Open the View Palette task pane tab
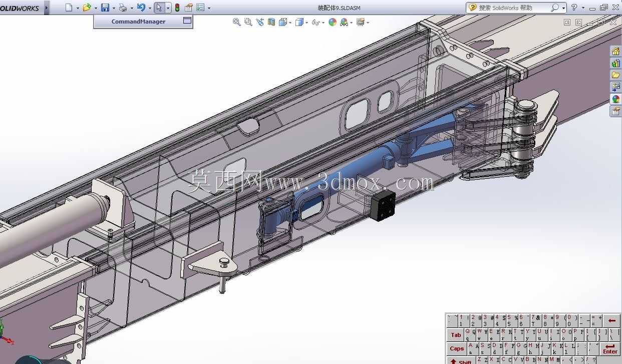 coord(616,87)
